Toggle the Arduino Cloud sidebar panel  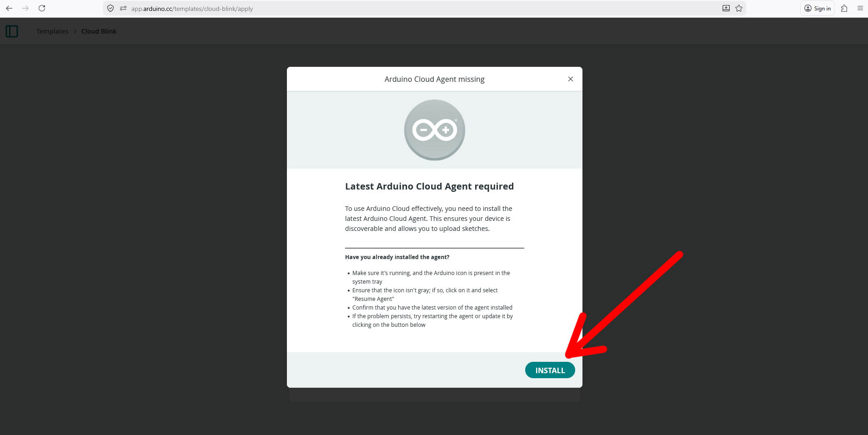[x=12, y=31]
